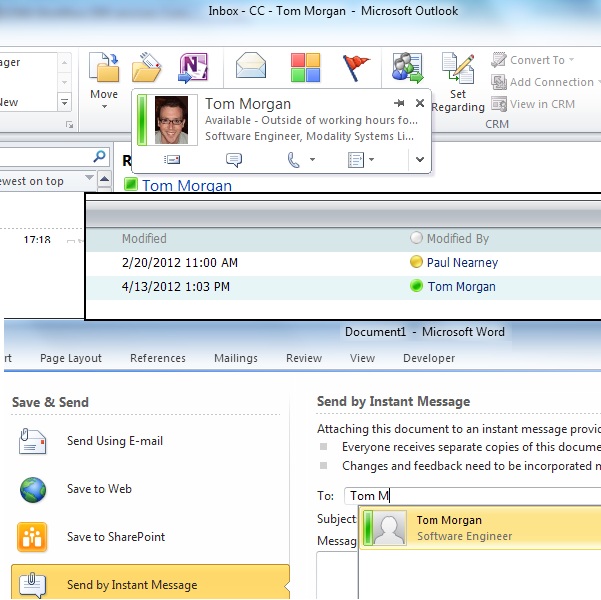This screenshot has width=601, height=600.
Task: Click the 4/13/2012 1:03 PM modified date
Action: (176, 287)
